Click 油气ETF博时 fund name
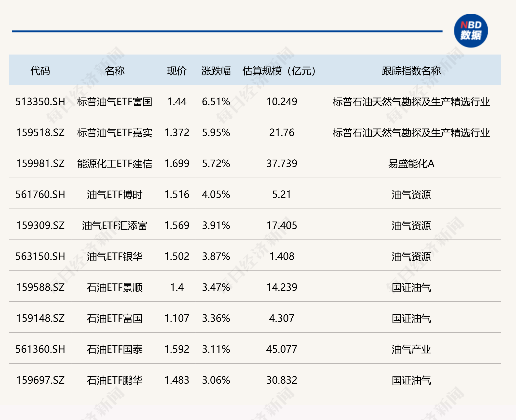This screenshot has width=516, height=420. (115, 195)
